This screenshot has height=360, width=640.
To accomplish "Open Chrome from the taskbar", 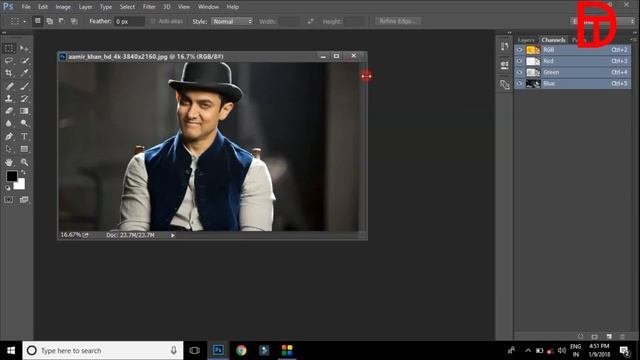I will (x=241, y=350).
